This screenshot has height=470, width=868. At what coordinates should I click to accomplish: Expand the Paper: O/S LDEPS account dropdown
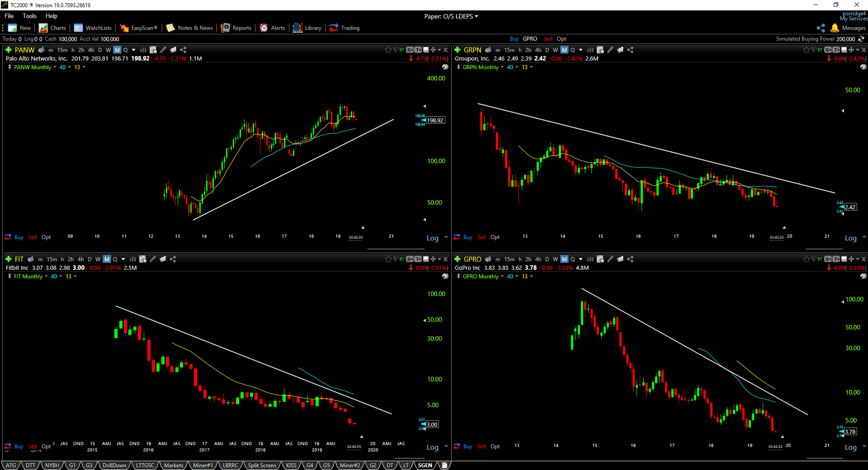pyautogui.click(x=451, y=16)
